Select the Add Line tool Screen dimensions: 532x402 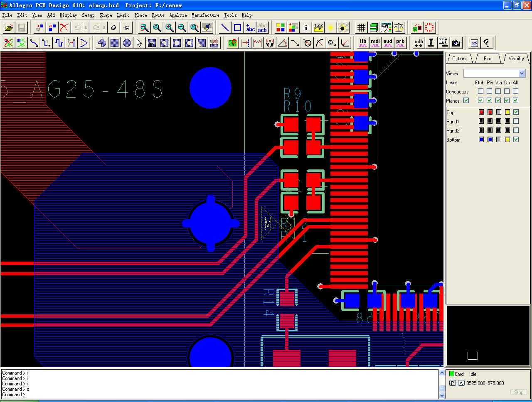225,28
